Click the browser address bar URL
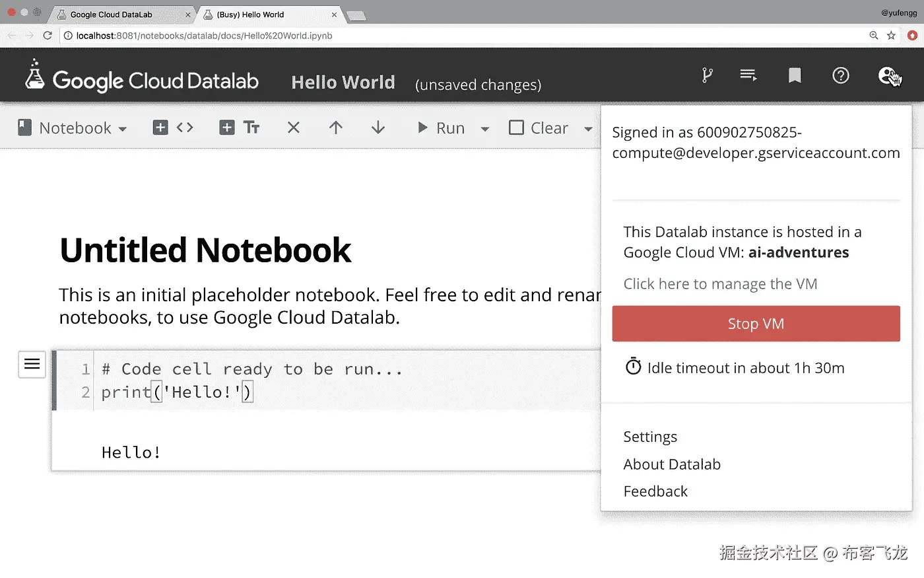The width and height of the screenshot is (924, 578). click(x=205, y=36)
